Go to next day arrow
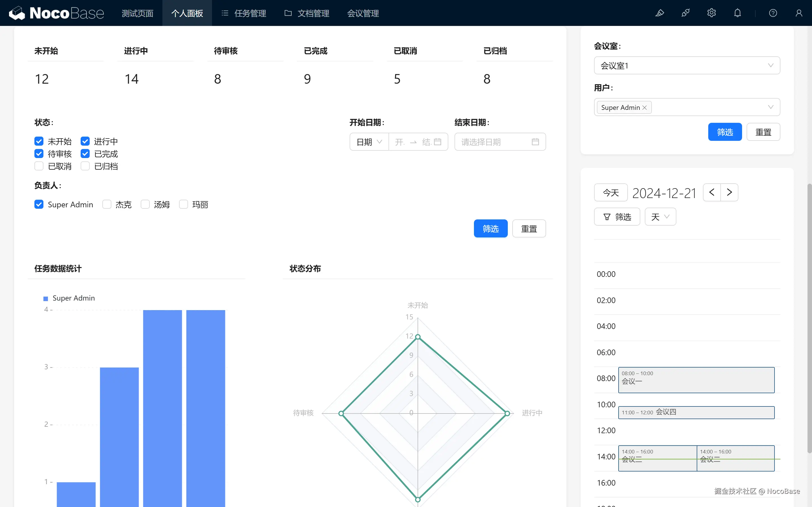The width and height of the screenshot is (812, 507). coord(729,192)
